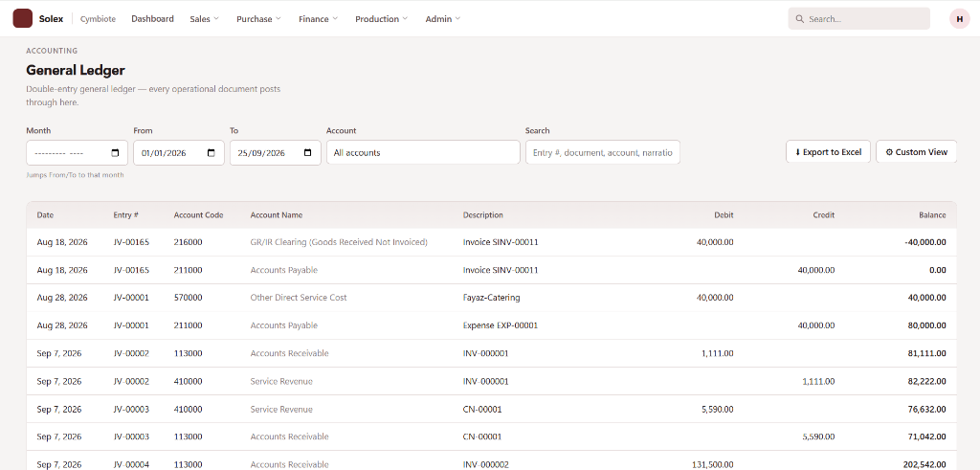
Task: Select Other Direct Service Cost cell
Action: point(299,298)
